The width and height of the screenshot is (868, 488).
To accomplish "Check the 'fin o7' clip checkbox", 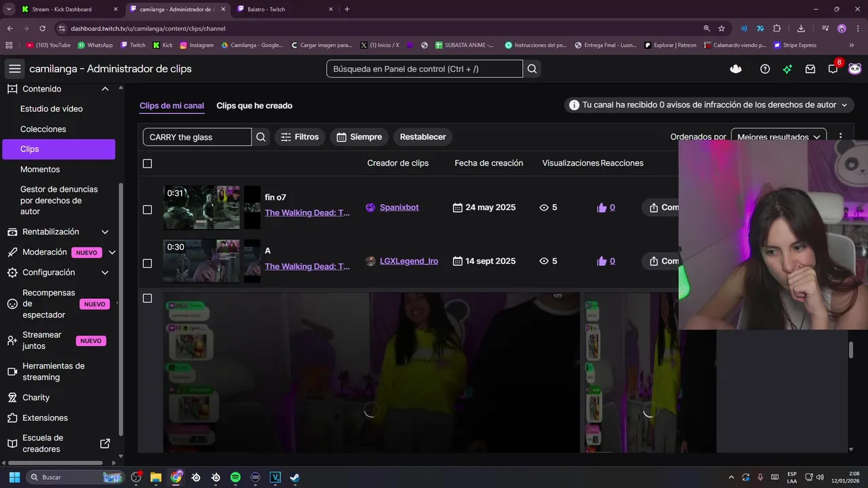I will pos(147,209).
